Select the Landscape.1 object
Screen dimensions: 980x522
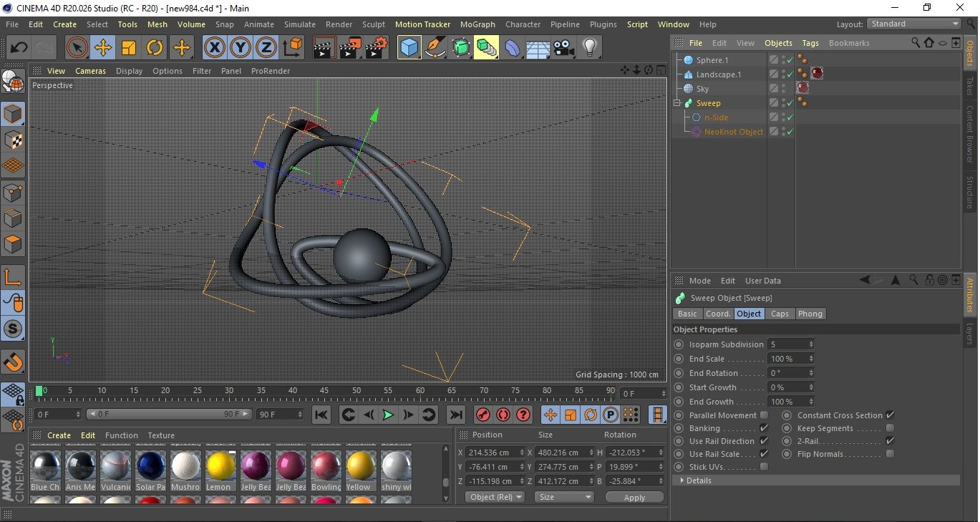(x=718, y=74)
